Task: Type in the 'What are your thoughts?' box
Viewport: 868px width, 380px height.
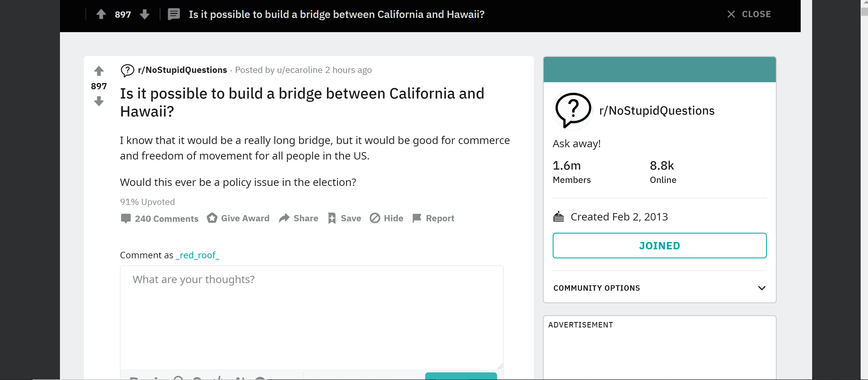Action: (312, 316)
